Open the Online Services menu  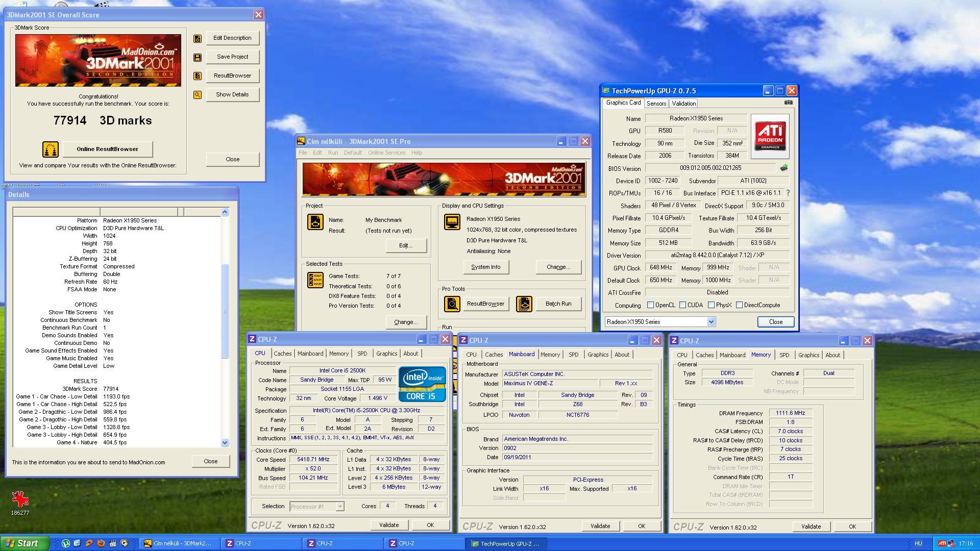386,153
